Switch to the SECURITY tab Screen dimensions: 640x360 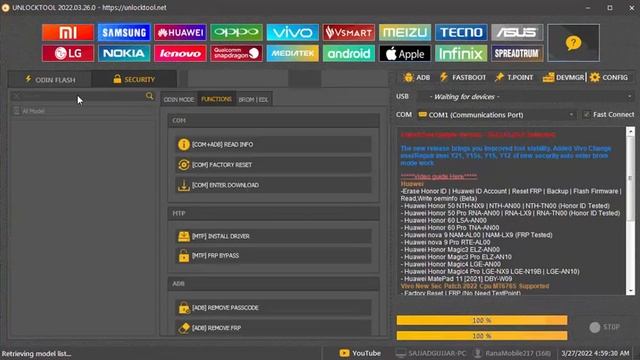coord(134,79)
